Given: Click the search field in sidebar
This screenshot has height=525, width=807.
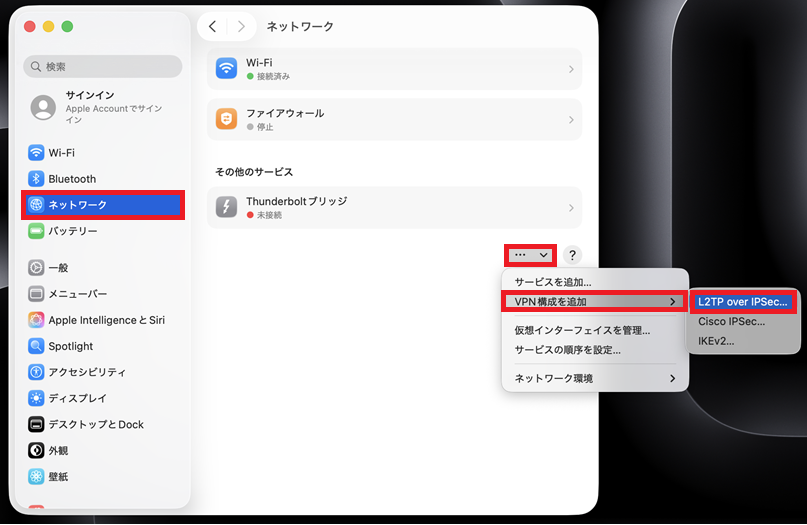Looking at the screenshot, I should [103, 67].
